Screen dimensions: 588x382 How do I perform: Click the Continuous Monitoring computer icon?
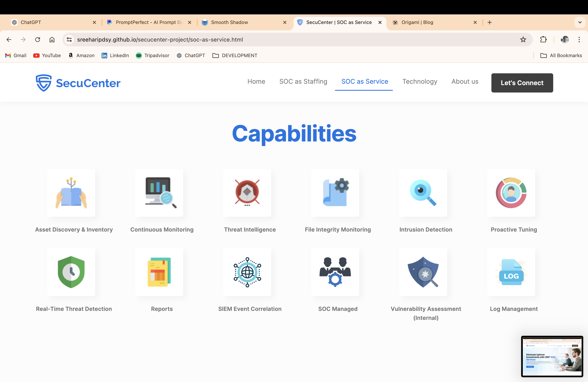[x=159, y=193]
